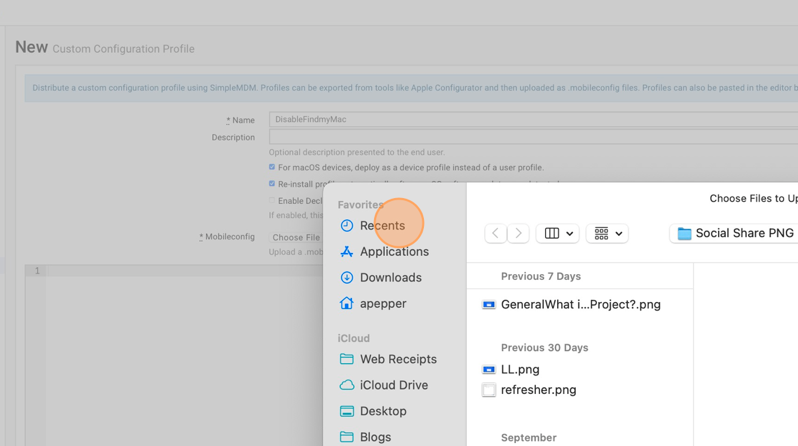Click the Applications sidebar icon
The height and width of the screenshot is (446, 798).
[x=347, y=252]
